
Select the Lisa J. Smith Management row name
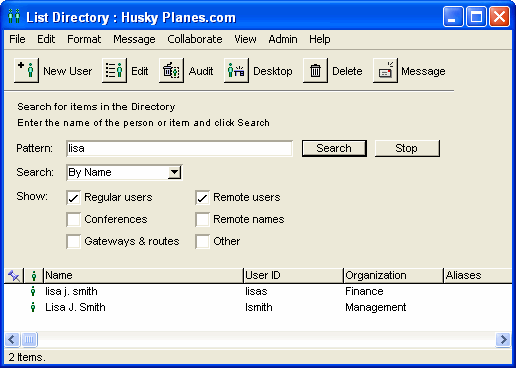click(x=75, y=307)
